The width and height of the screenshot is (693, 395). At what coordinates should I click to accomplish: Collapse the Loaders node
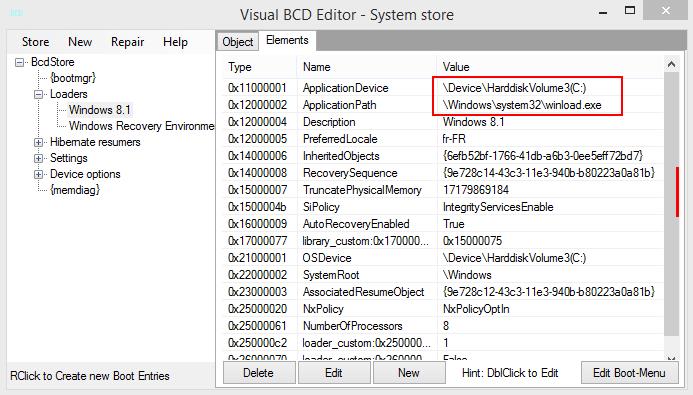coord(38,94)
